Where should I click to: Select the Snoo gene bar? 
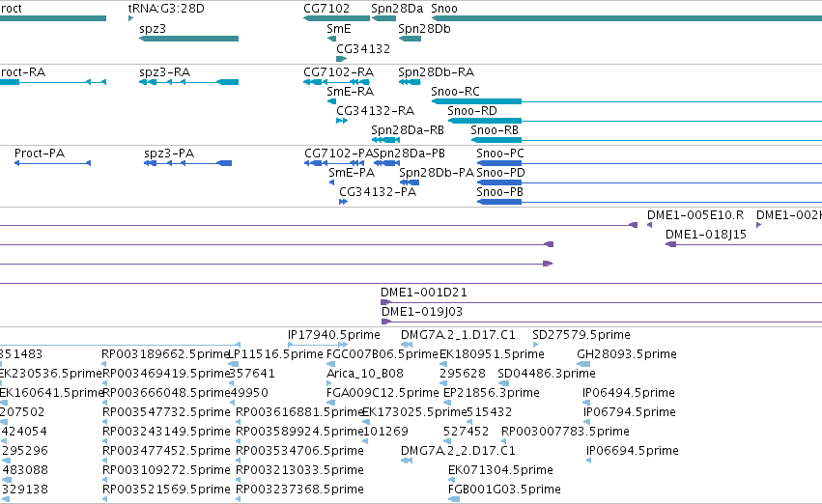[627, 18]
